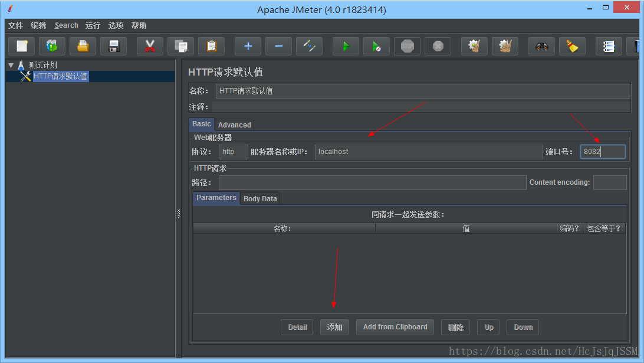Open the 帮助 menu
This screenshot has height=363, width=644.
tap(139, 25)
